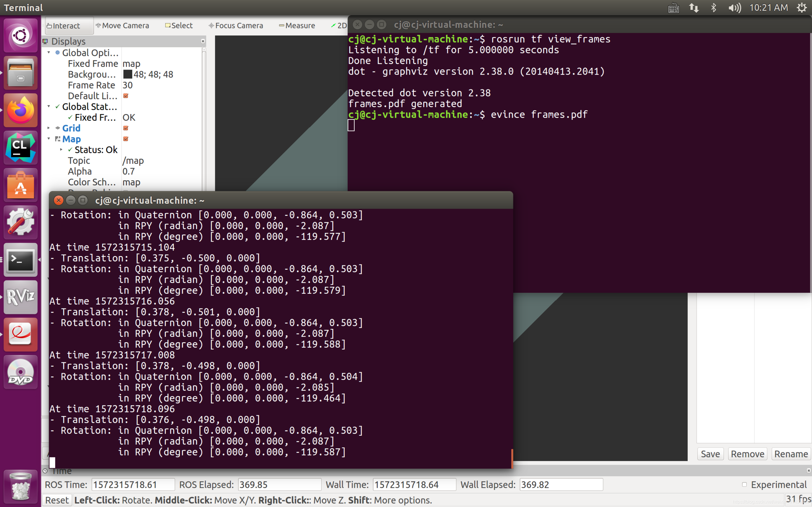Screen dimensions: 812x507
Task: Click the volume indicator in the top bar
Action: 734,8
